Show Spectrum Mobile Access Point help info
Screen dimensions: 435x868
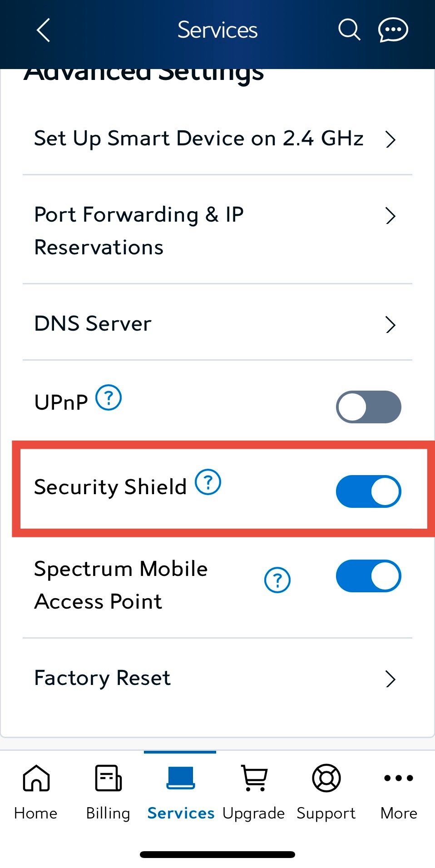(277, 580)
